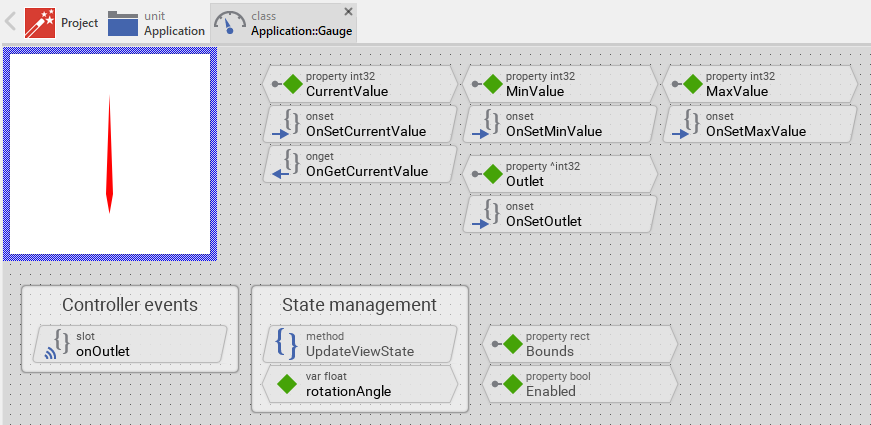Select the Bounds property brick
Image resolution: width=871 pixels, height=425 pixels.
(580, 344)
